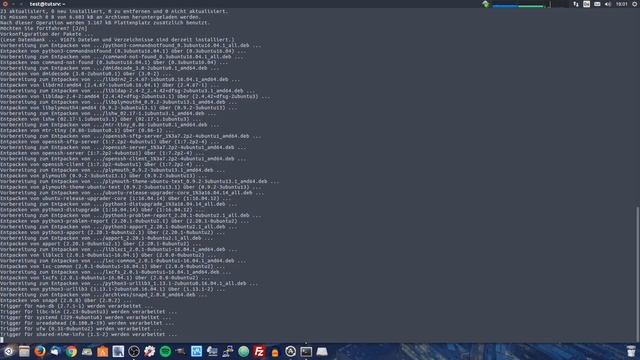The width and height of the screenshot is (640, 360).
Task: Launch Spotify from the dock
Action: point(165,351)
